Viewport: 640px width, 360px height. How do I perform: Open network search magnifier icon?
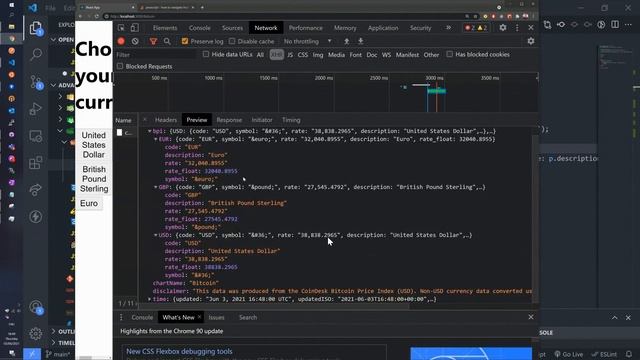(x=167, y=41)
